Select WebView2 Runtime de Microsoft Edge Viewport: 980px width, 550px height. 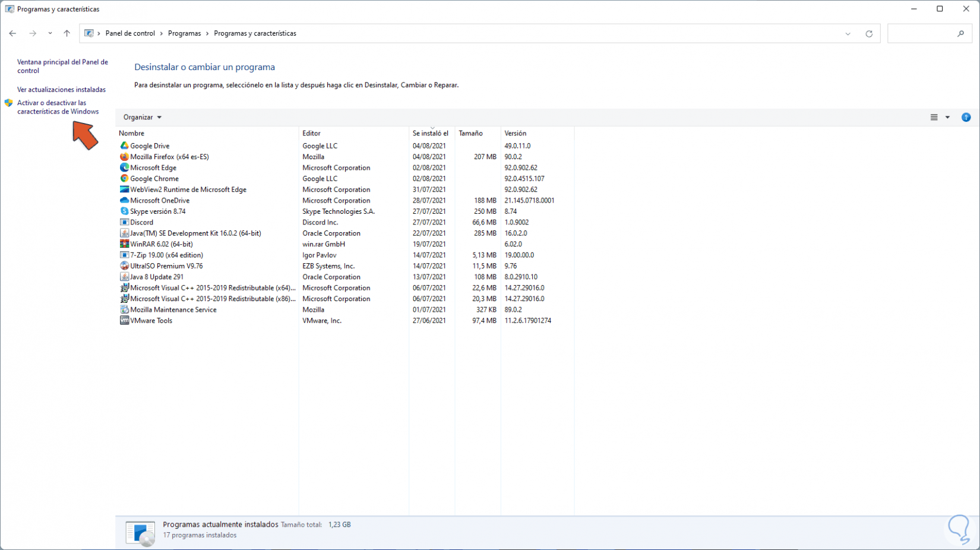click(188, 189)
